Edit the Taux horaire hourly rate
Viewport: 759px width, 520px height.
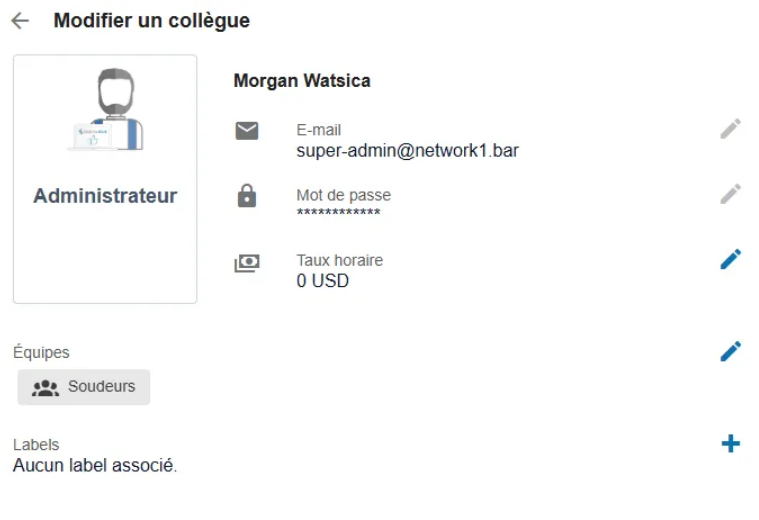click(730, 259)
